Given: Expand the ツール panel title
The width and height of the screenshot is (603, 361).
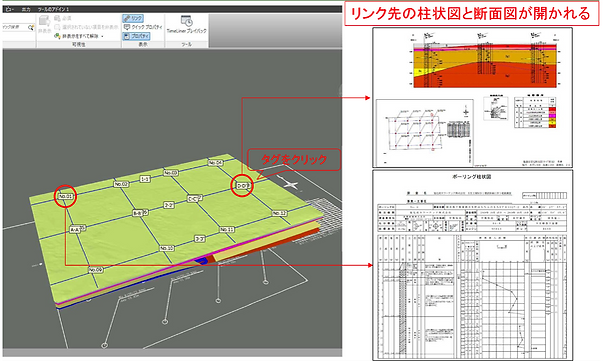Looking at the screenshot, I should (x=187, y=45).
